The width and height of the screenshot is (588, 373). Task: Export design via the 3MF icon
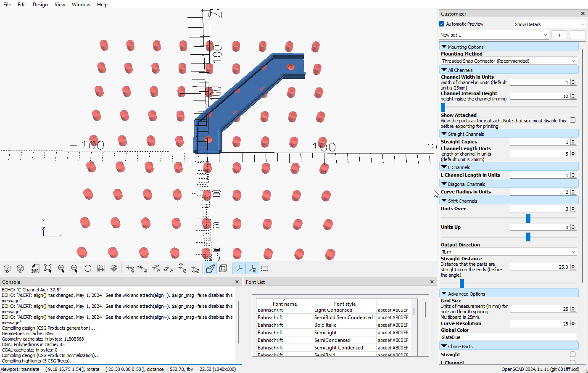point(35,268)
